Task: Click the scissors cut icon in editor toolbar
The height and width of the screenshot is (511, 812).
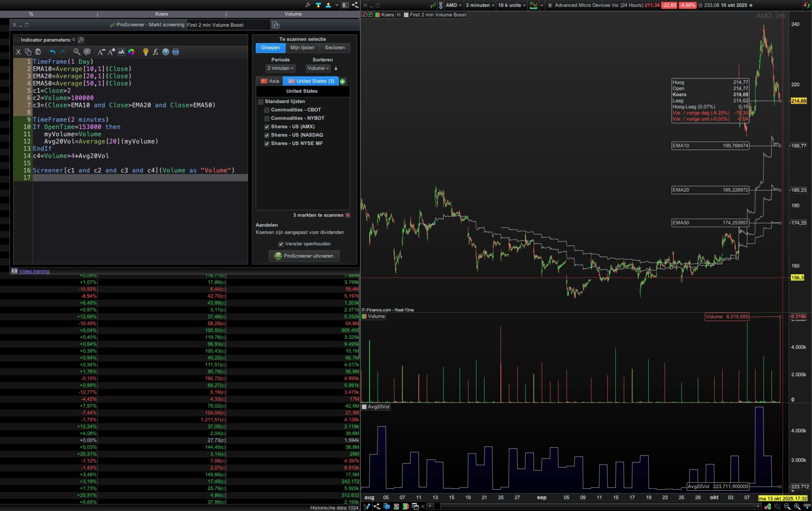Action: coord(18,52)
